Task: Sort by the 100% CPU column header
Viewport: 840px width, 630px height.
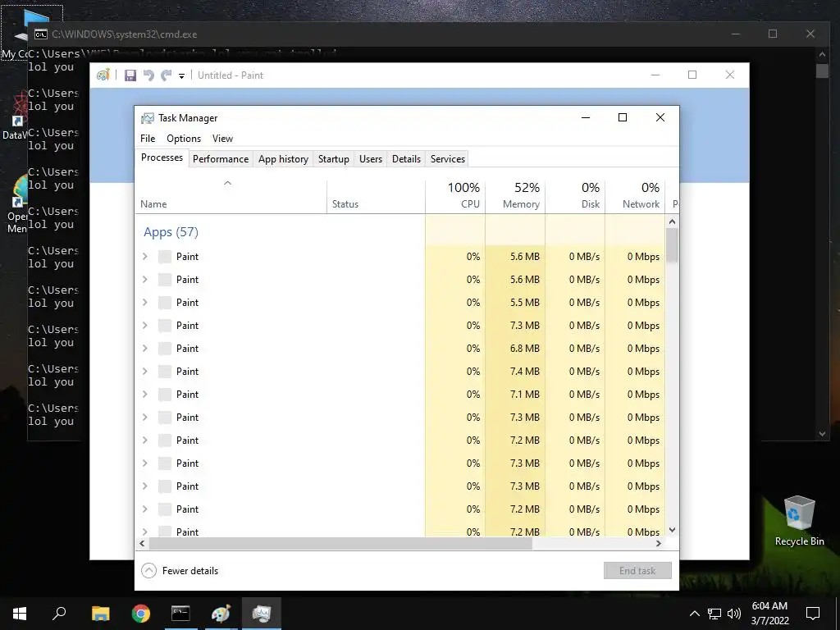Action: (455, 197)
